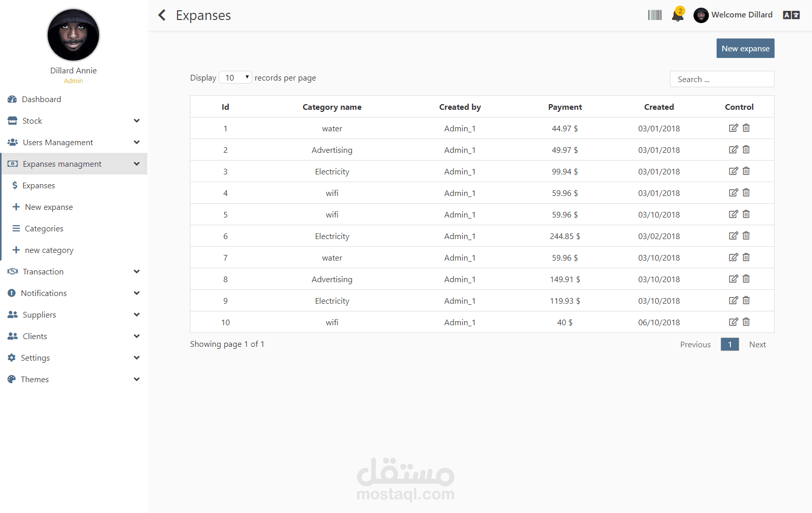Expand the Users Management menu
The width and height of the screenshot is (812, 513).
click(x=73, y=143)
